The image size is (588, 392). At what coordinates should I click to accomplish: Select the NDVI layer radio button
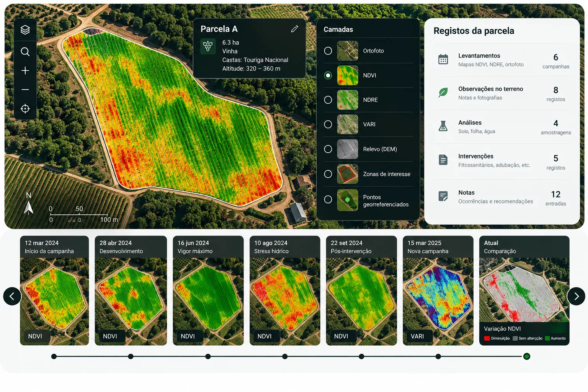(328, 75)
